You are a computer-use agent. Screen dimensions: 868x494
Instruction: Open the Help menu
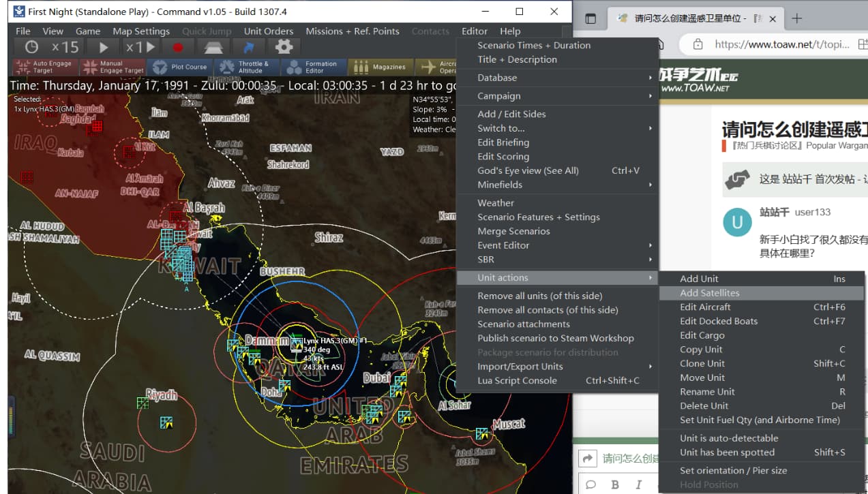click(510, 31)
